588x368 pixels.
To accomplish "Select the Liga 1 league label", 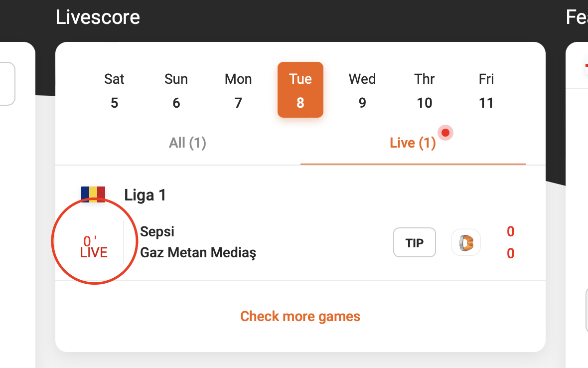I will (x=145, y=195).
